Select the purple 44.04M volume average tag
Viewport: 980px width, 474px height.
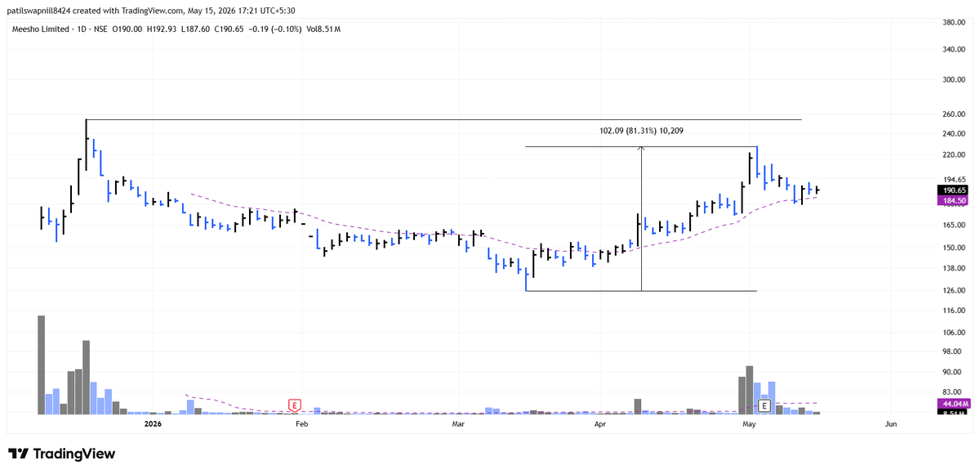point(955,404)
